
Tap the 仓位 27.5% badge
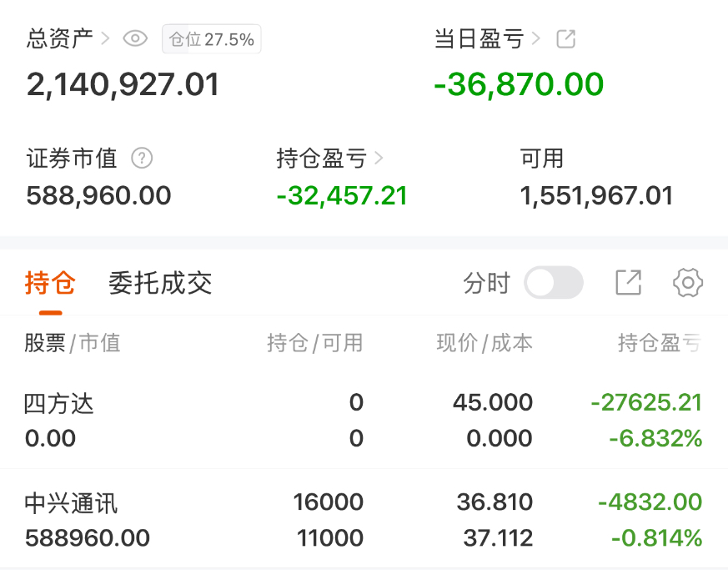click(211, 39)
